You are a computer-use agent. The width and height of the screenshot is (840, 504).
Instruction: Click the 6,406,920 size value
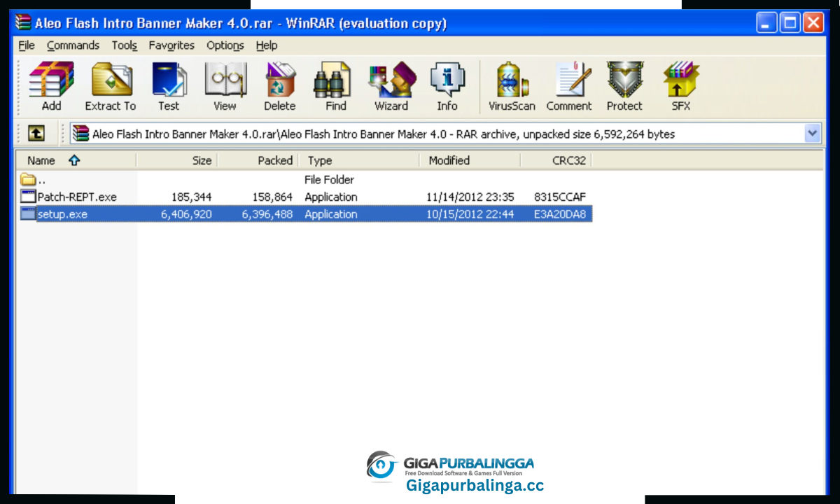click(186, 214)
